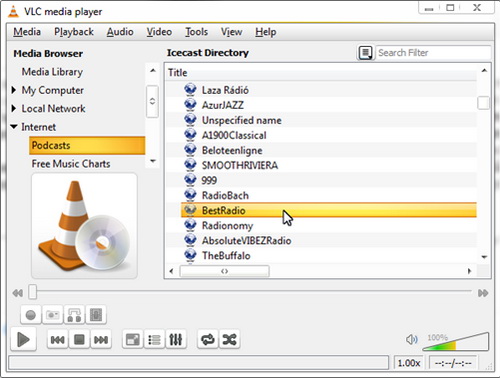Click the step forward seek icon
Image resolution: width=500 pixels, height=378 pixels.
coord(483,293)
